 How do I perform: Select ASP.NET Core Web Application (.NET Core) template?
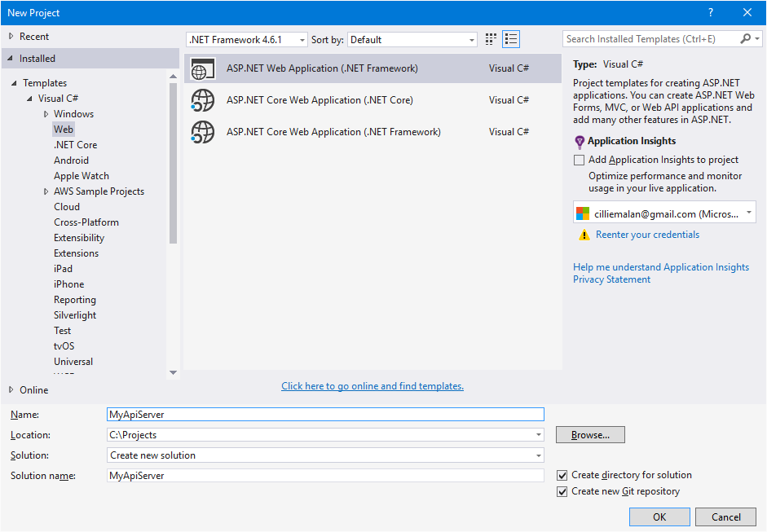(372, 100)
